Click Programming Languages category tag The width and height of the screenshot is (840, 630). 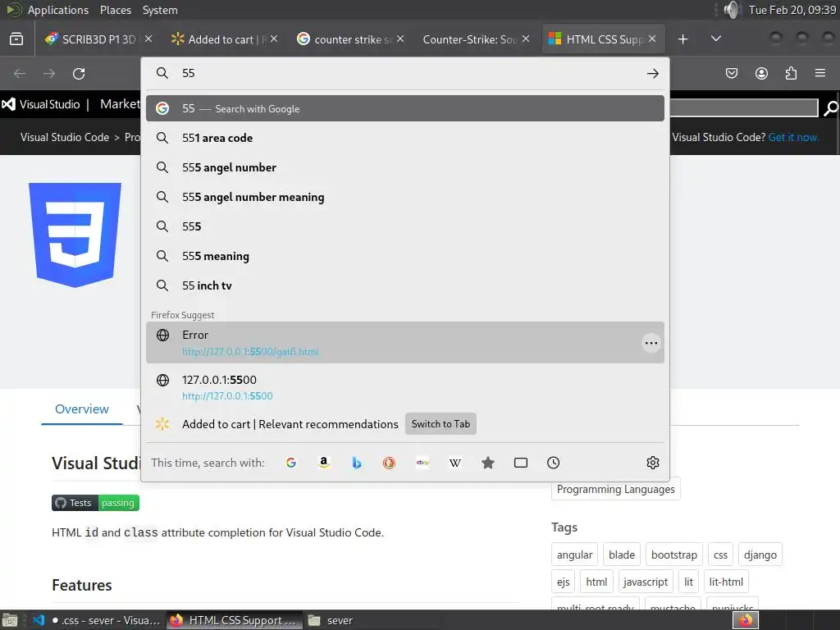(615, 489)
